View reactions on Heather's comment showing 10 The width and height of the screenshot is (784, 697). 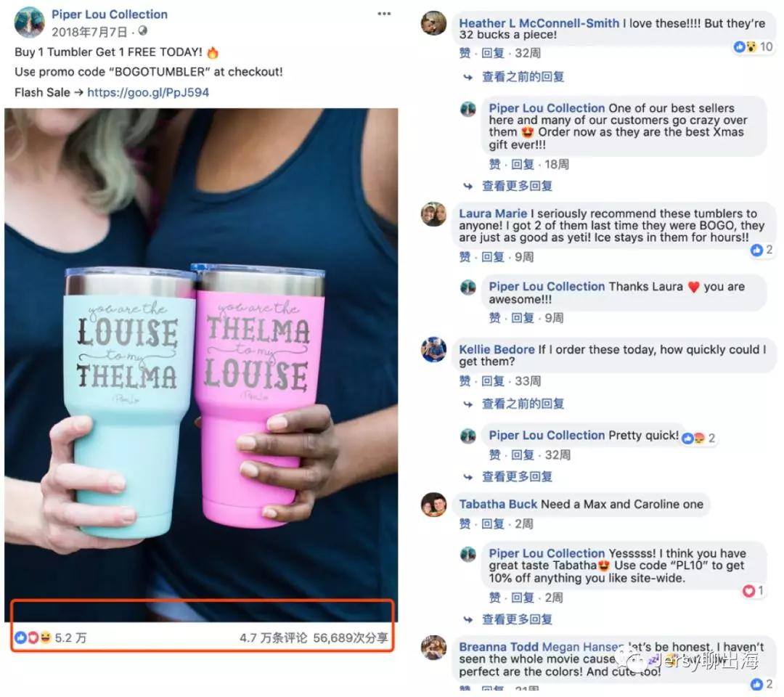(753, 47)
